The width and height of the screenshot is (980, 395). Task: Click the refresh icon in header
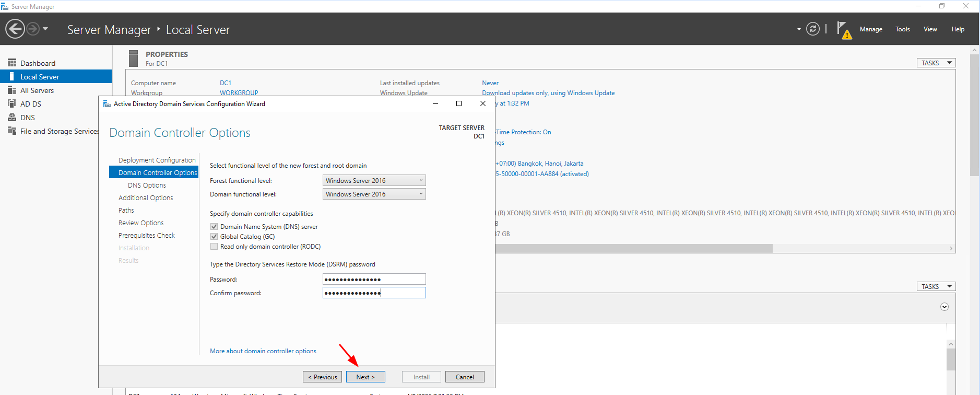coord(812,29)
